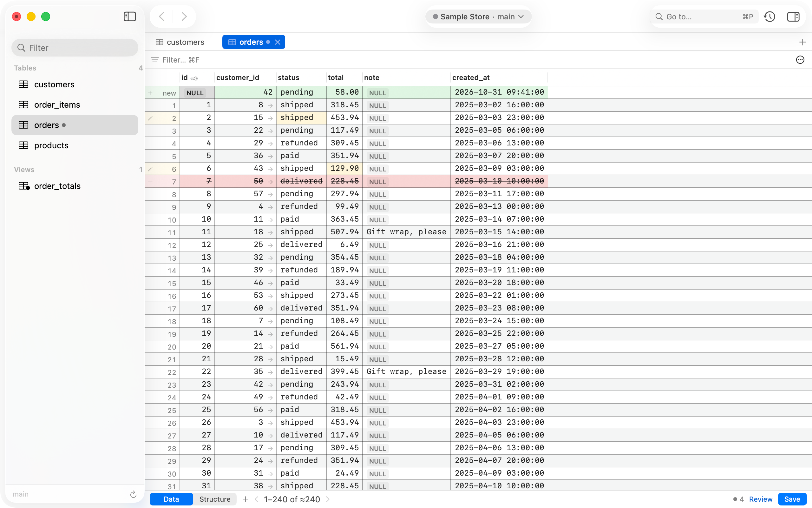Review the 4 pending changes

click(x=760, y=499)
